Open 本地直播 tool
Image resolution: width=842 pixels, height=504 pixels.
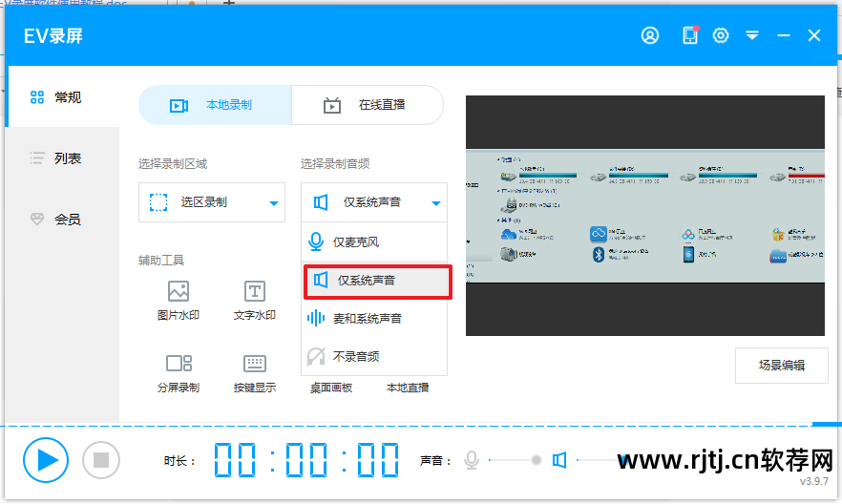(408, 388)
